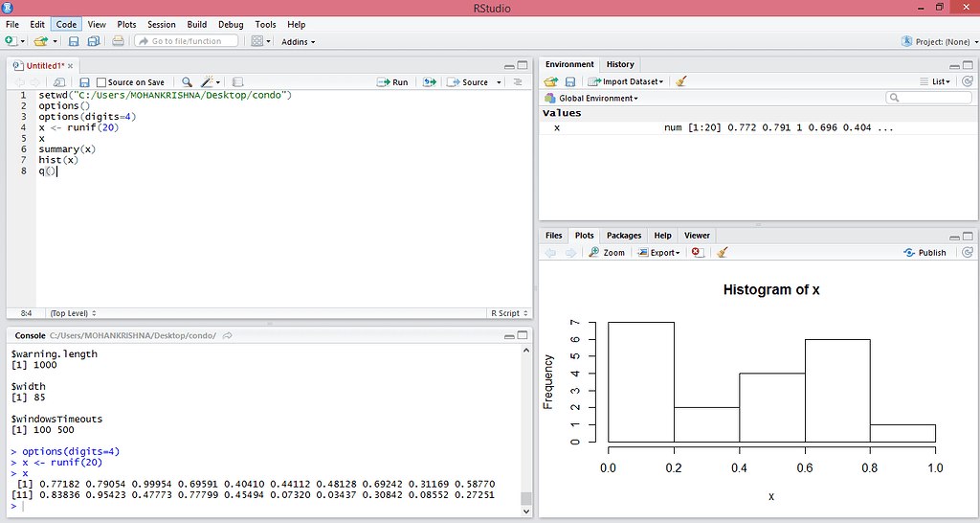Click the Find/Replace magnifier icon in editor
Viewport: 980px width, 523px height.
pyautogui.click(x=187, y=82)
